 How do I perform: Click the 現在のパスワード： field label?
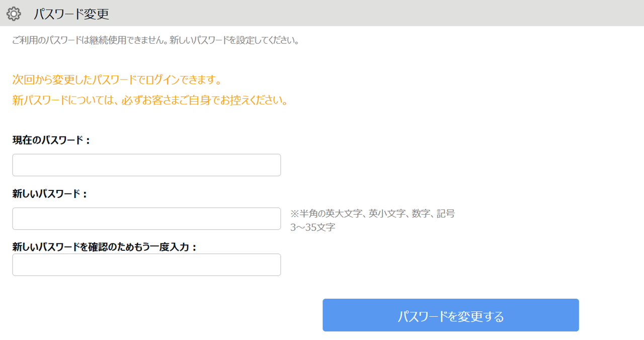click(51, 141)
